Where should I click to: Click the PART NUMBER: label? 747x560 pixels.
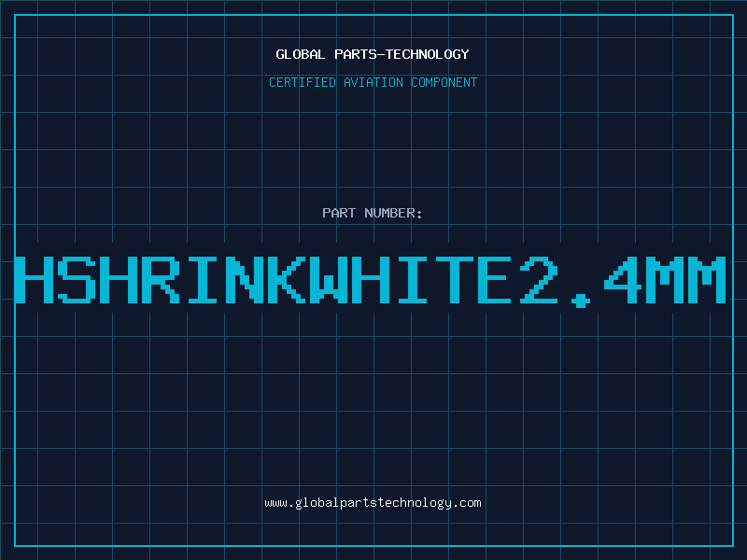point(372,213)
